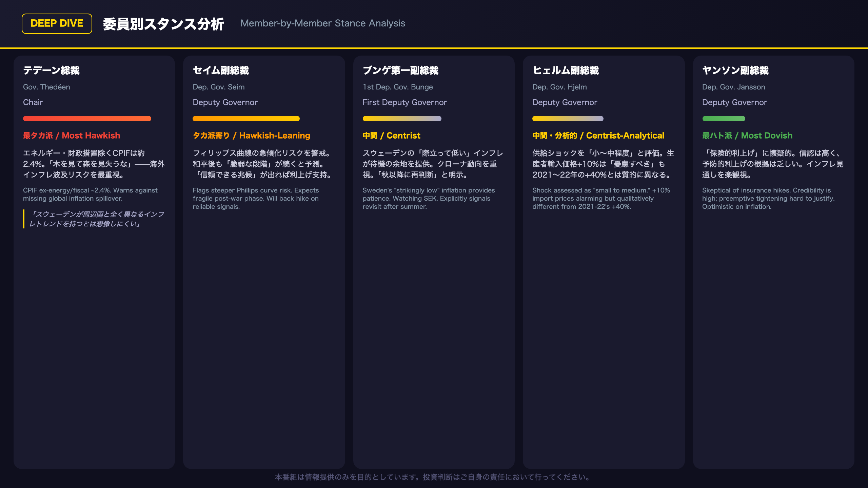Open the ヒェルム副総裁 card heading
Viewport: 868px width, 488px height.
click(x=566, y=70)
